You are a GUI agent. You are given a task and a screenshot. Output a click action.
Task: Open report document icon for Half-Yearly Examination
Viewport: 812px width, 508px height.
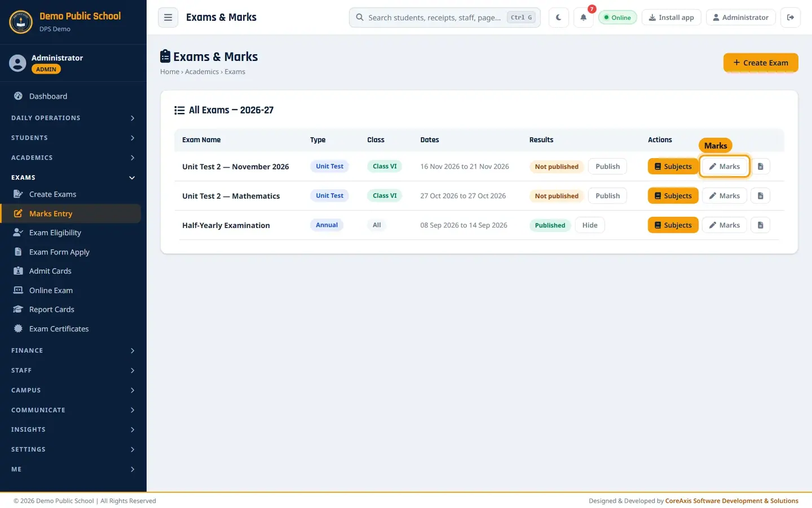760,225
